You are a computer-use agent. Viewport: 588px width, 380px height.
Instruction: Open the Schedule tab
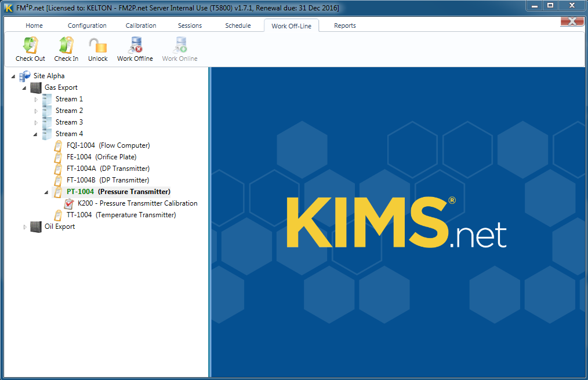click(x=238, y=25)
